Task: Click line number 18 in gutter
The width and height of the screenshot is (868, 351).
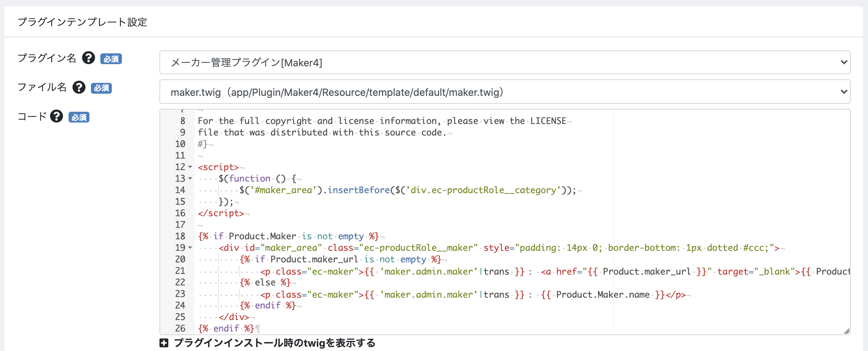Action: point(180,236)
